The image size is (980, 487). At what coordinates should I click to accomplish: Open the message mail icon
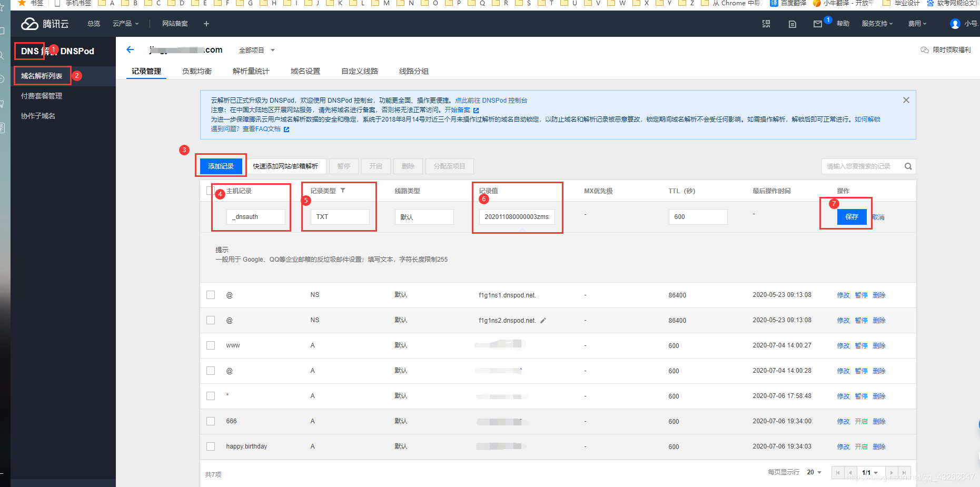tap(817, 24)
